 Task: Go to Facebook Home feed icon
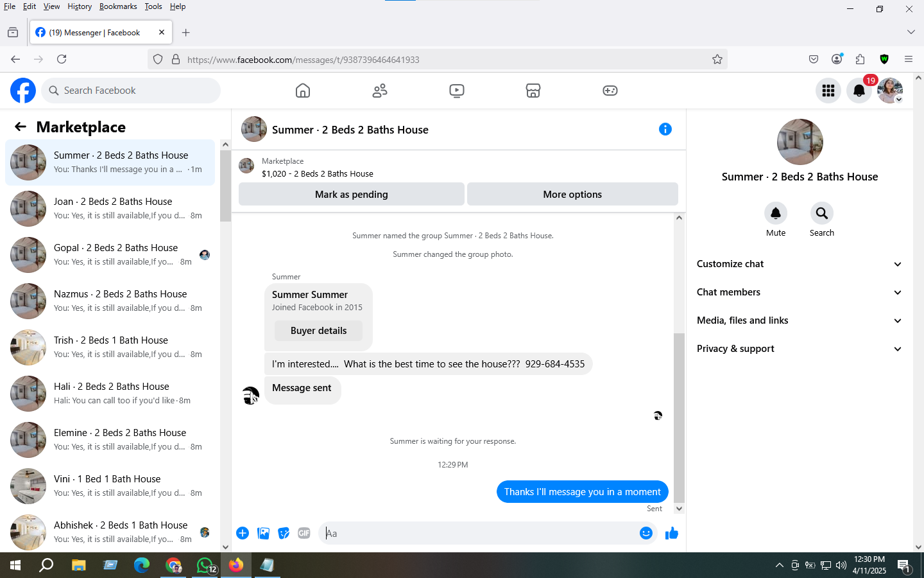point(303,91)
